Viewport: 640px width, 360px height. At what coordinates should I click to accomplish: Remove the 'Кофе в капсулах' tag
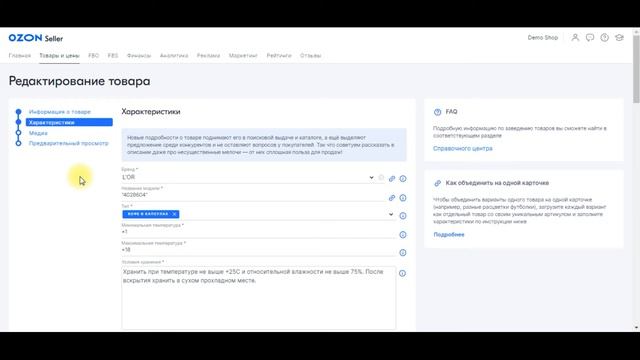click(174, 214)
